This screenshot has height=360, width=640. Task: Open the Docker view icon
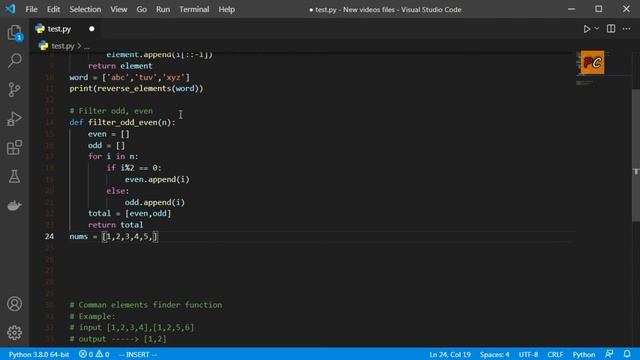14,205
